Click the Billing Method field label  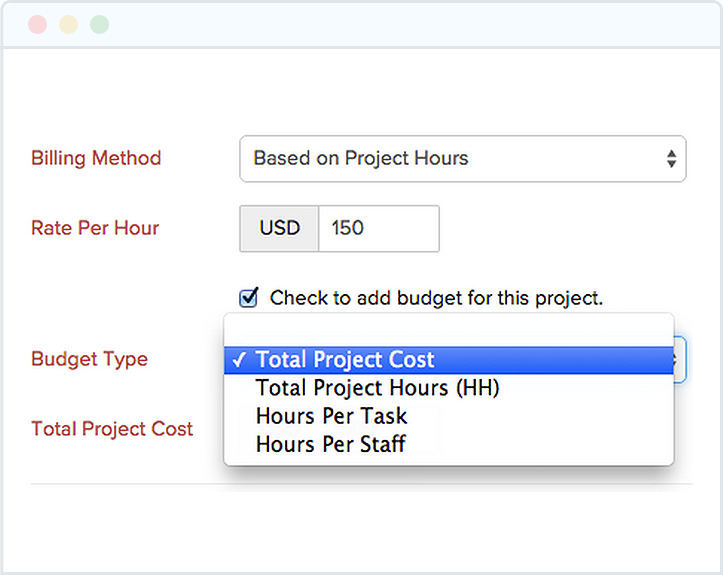click(96, 158)
